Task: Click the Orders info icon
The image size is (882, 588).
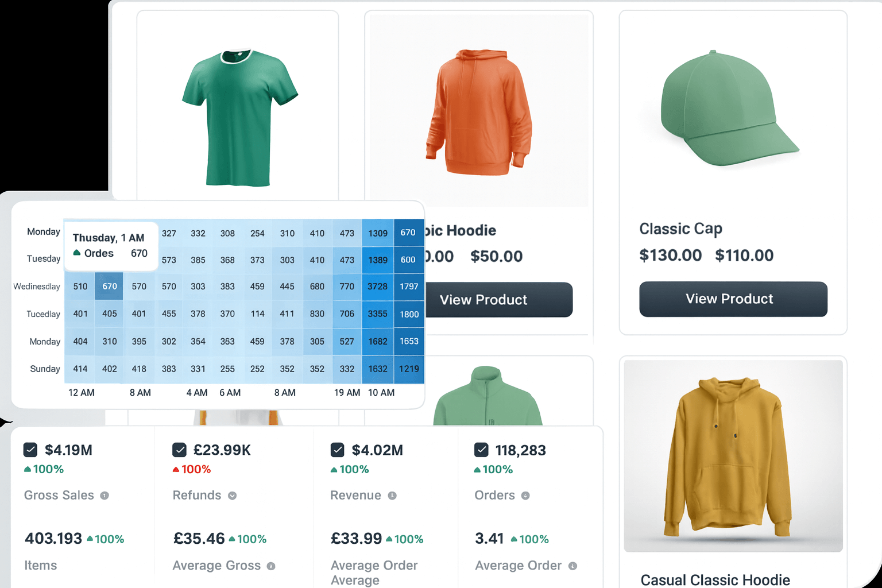Action: (525, 496)
